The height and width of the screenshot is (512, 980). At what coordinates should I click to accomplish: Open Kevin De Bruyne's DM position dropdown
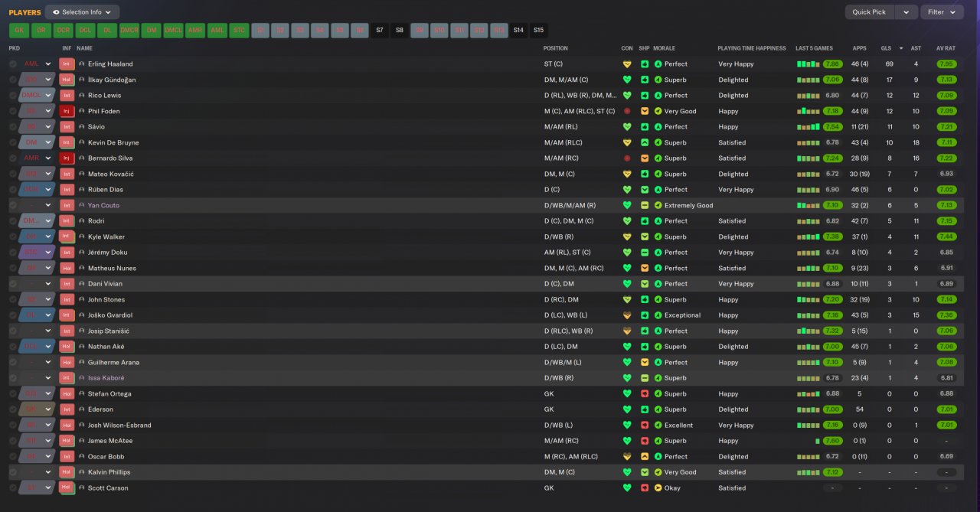point(38,142)
